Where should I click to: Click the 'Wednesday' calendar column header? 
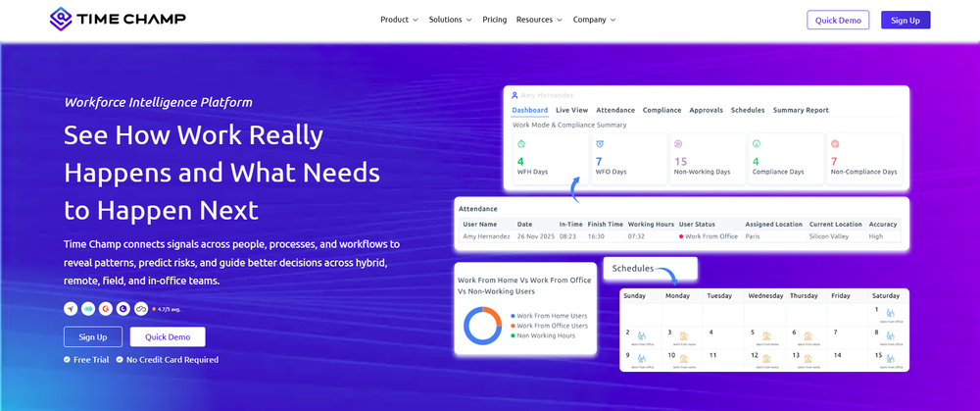pyautogui.click(x=765, y=296)
